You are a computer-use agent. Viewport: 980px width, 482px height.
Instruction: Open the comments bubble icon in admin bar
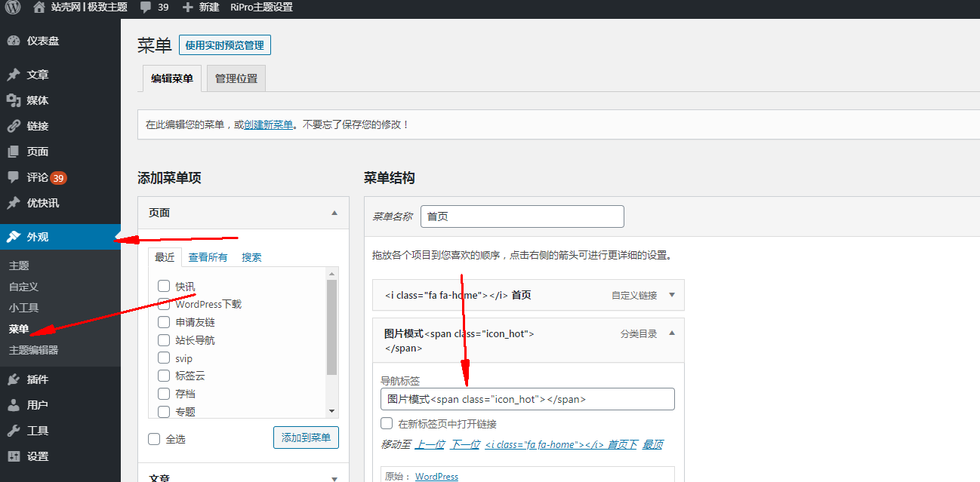click(145, 8)
